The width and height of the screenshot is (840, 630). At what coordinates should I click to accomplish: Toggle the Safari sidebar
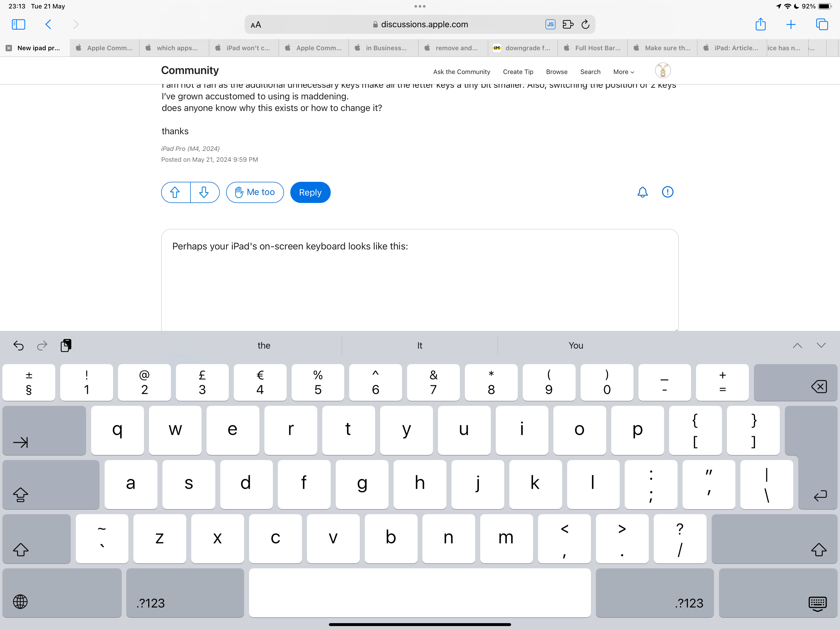click(18, 24)
